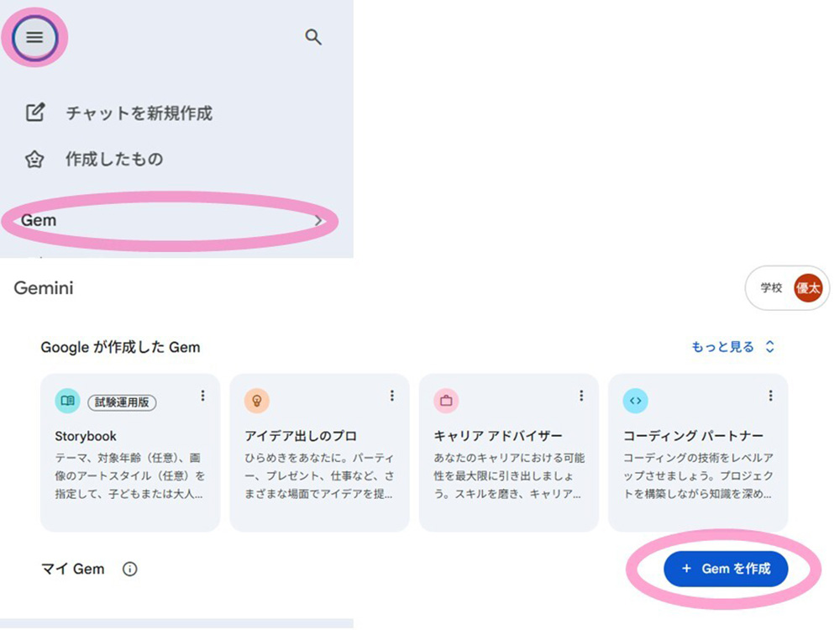
Task: Open Storybook card three-dot menu
Action: [202, 396]
